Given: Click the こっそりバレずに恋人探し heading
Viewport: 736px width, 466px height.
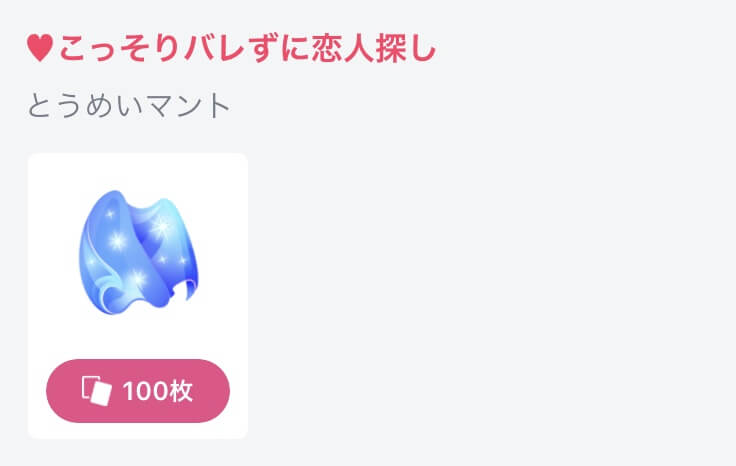Looking at the screenshot, I should pyautogui.click(x=247, y=48).
